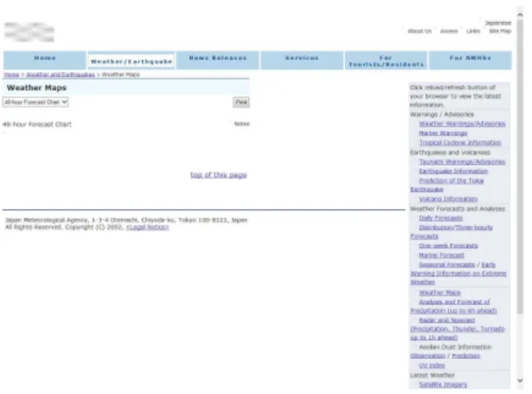Open Earthquake Information link
Viewport: 532px width, 394px height.
point(454,171)
